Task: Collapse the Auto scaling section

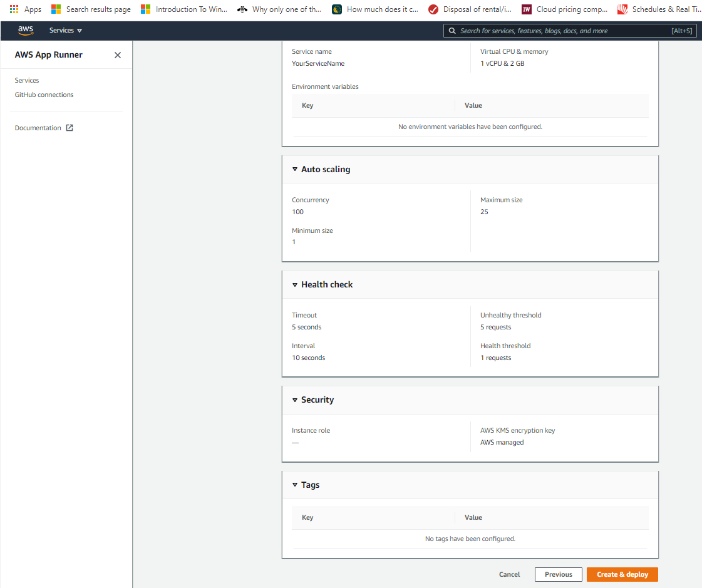Action: coord(294,169)
